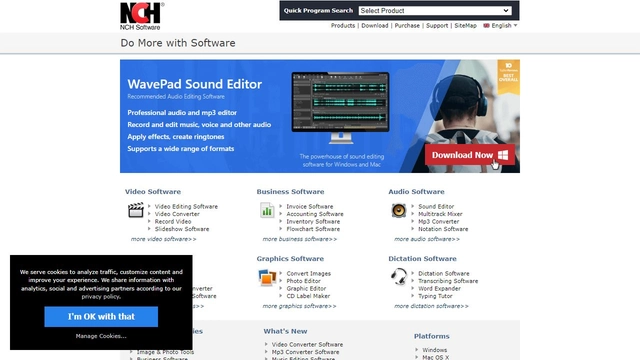Image resolution: width=640 pixels, height=360 pixels.
Task: Open the English language selector
Action: tap(504, 25)
